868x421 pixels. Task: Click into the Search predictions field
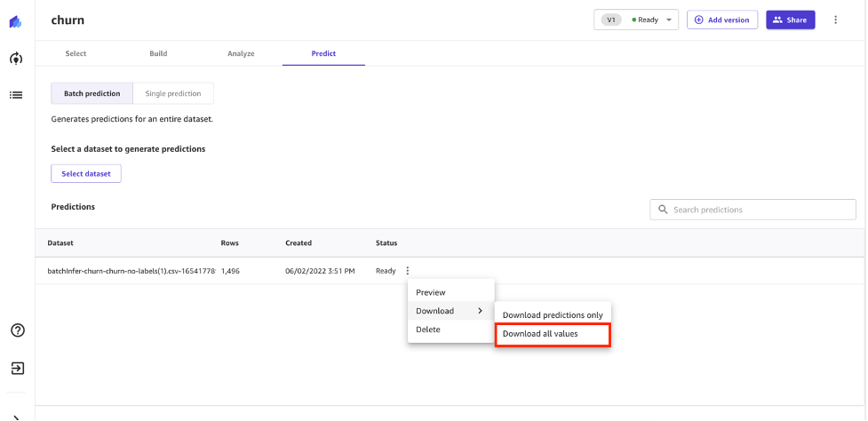[x=753, y=210]
